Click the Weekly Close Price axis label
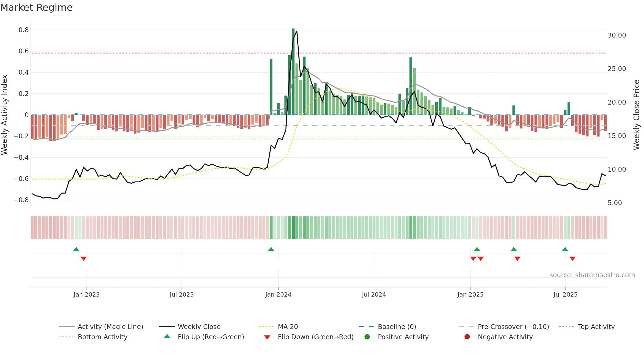 [x=636, y=115]
